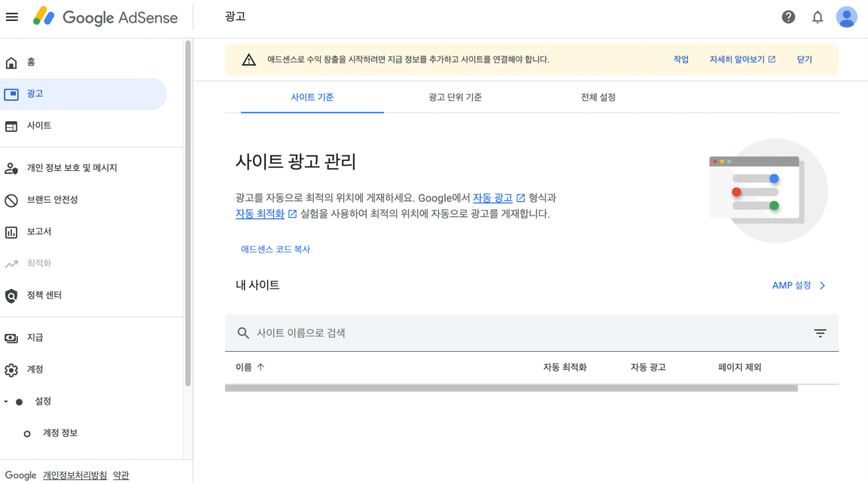
Task: Open the help question mark icon
Action: coord(788,17)
